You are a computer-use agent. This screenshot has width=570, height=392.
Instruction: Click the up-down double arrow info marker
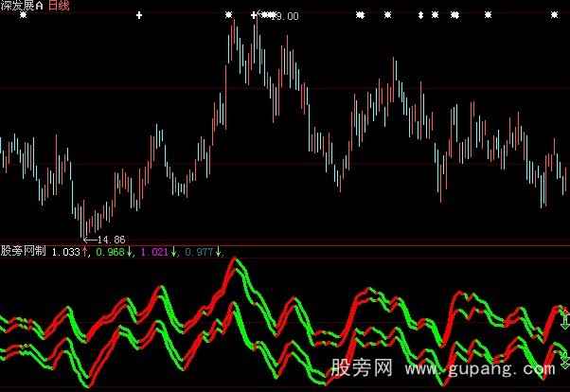click(x=420, y=15)
